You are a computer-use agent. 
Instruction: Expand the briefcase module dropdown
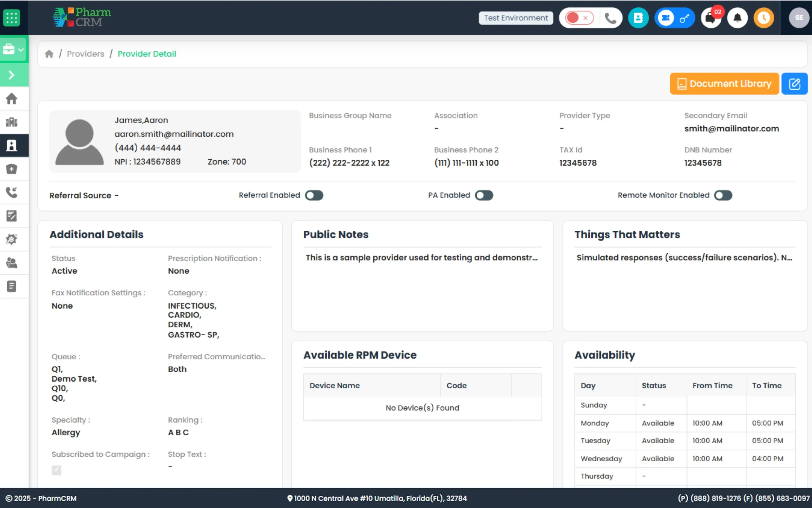point(13,50)
